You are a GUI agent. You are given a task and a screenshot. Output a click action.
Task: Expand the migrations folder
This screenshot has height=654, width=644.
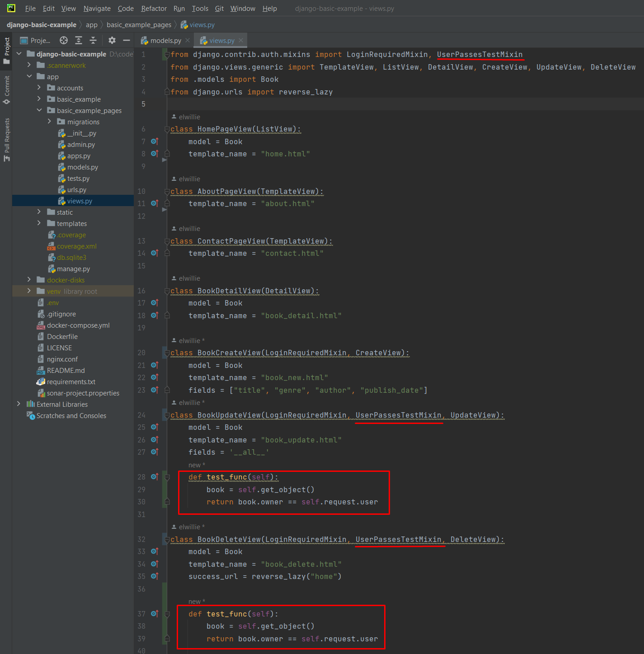pos(50,122)
